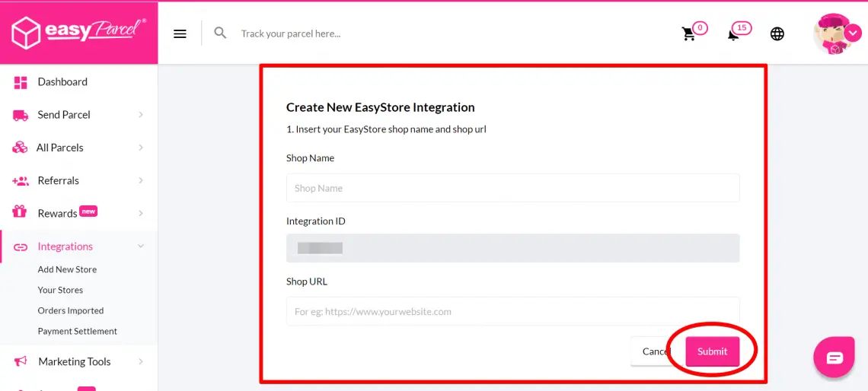868x391 pixels.
Task: Open the shopping cart icon
Action: coord(688,33)
